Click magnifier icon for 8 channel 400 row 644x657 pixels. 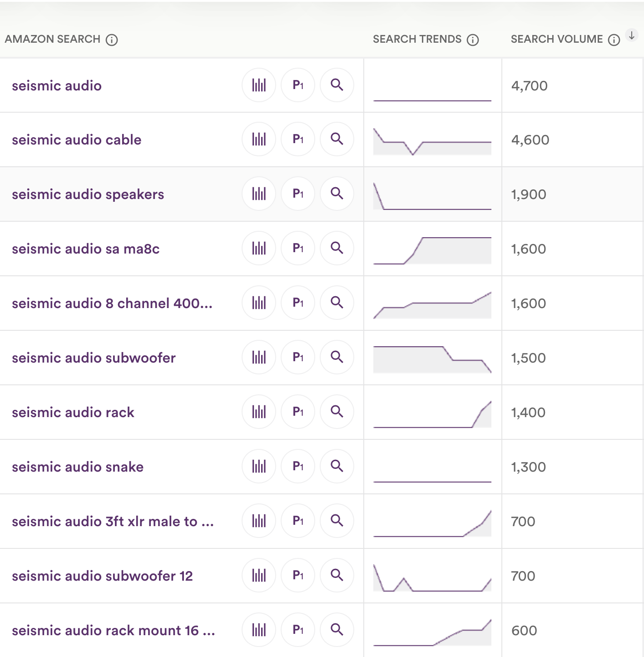pos(337,303)
